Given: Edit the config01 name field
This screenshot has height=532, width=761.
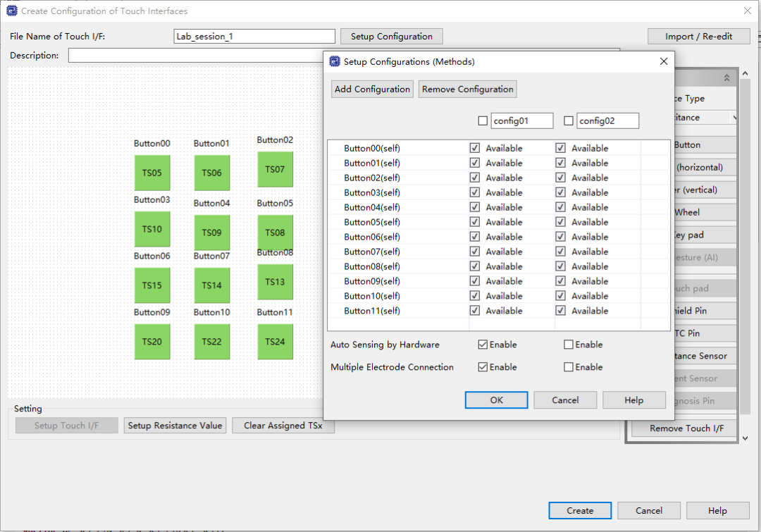Looking at the screenshot, I should [x=521, y=121].
